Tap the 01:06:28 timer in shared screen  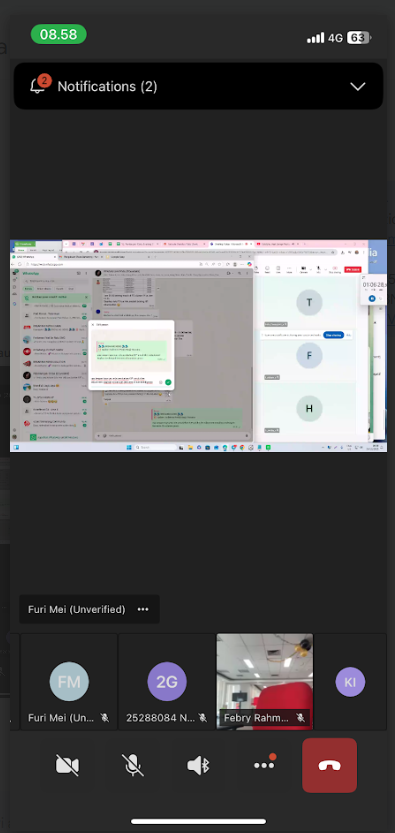pyautogui.click(x=374, y=285)
